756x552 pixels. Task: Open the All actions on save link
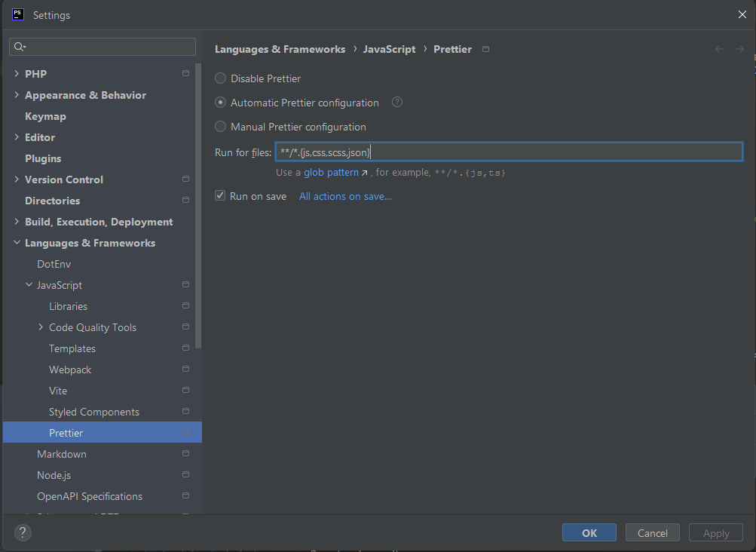tap(345, 196)
